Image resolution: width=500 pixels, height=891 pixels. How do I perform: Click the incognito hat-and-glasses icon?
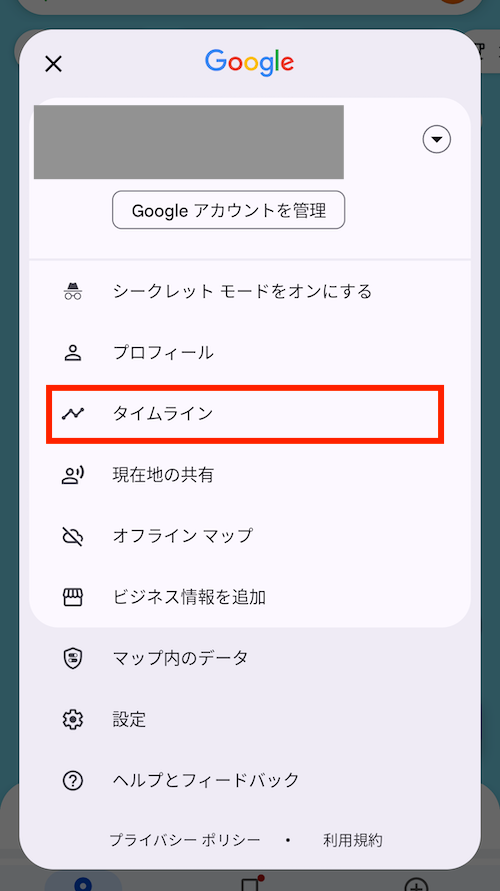(73, 292)
